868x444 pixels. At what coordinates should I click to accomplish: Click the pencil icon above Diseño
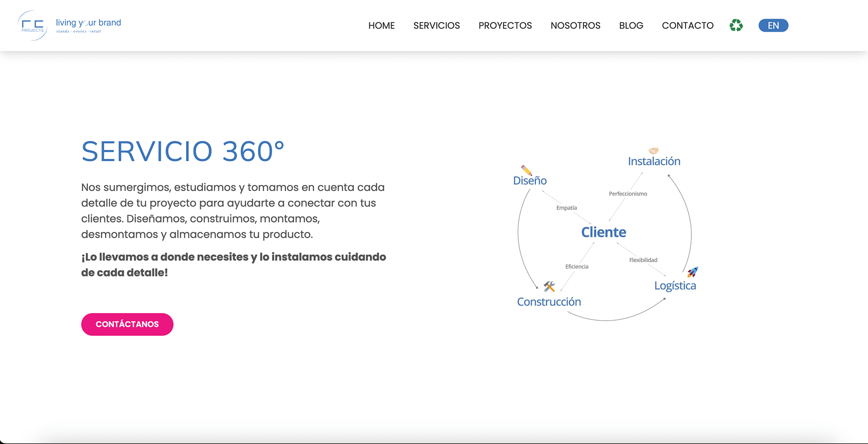tap(526, 170)
